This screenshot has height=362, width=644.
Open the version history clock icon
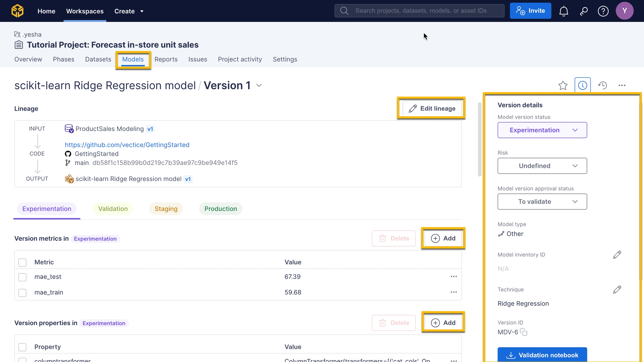[602, 85]
